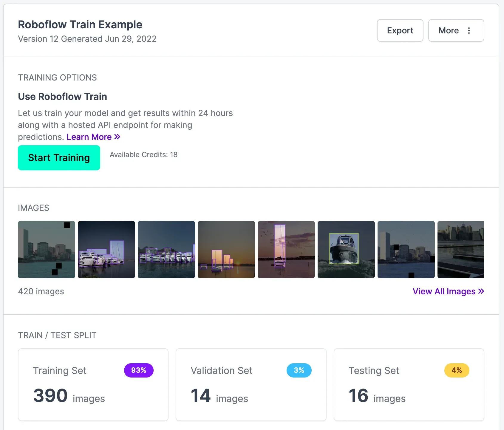The image size is (504, 430).
Task: Select the Testing Set card
Action: [x=409, y=385]
